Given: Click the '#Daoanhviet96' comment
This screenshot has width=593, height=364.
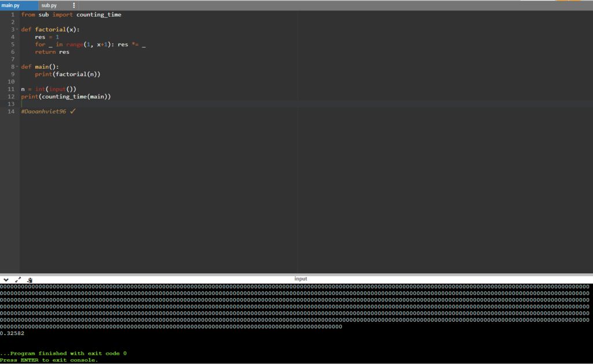Looking at the screenshot, I should [x=43, y=112].
